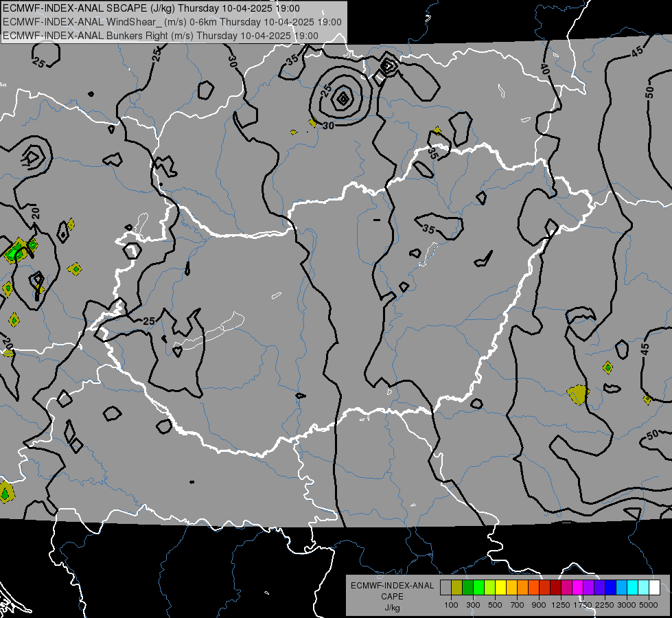Select the yellow-green legend swatch
Screen dimensions: 672x618
[x=489, y=588]
